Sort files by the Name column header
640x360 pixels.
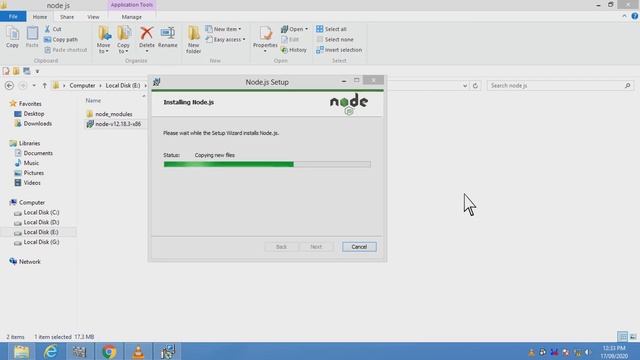[x=93, y=100]
